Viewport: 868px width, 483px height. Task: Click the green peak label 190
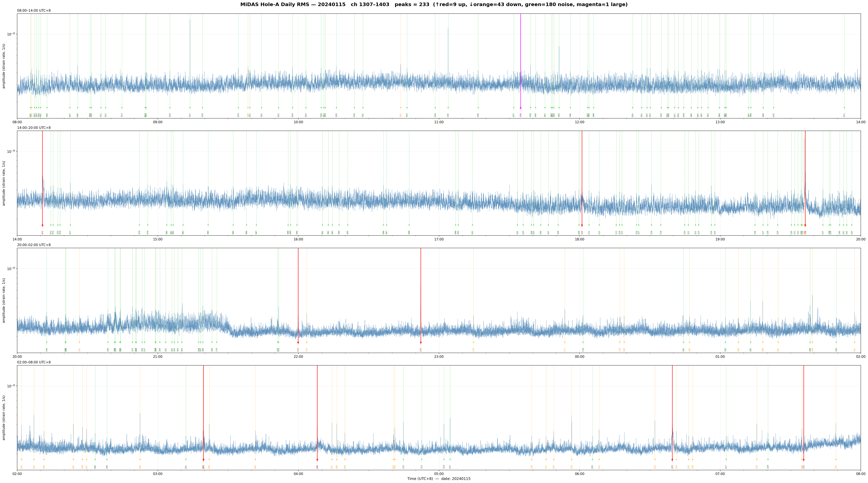click(x=836, y=349)
